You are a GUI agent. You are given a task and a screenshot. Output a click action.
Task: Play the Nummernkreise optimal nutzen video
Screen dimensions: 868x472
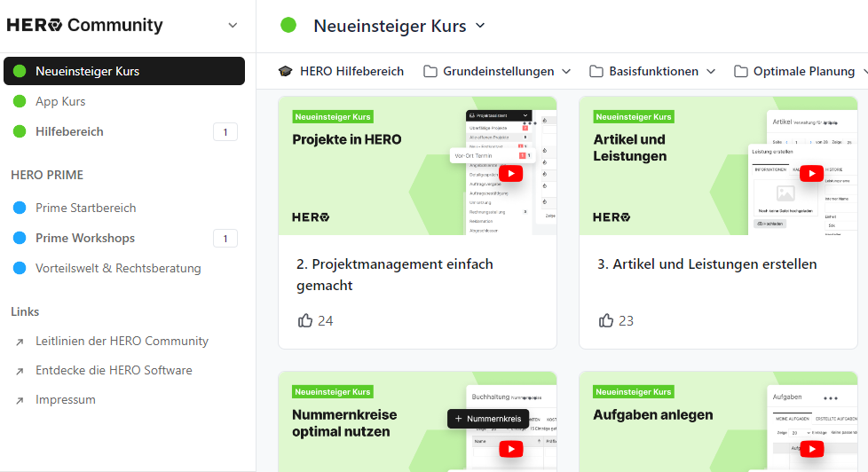pyautogui.click(x=511, y=449)
